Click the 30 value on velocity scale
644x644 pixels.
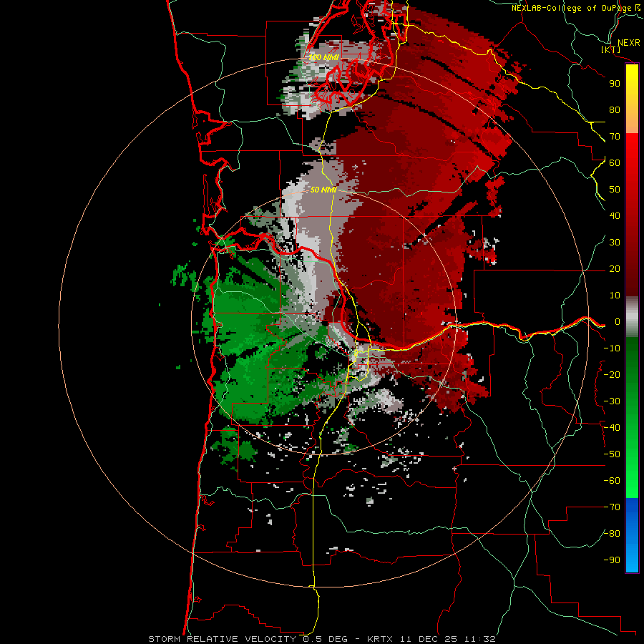click(615, 243)
